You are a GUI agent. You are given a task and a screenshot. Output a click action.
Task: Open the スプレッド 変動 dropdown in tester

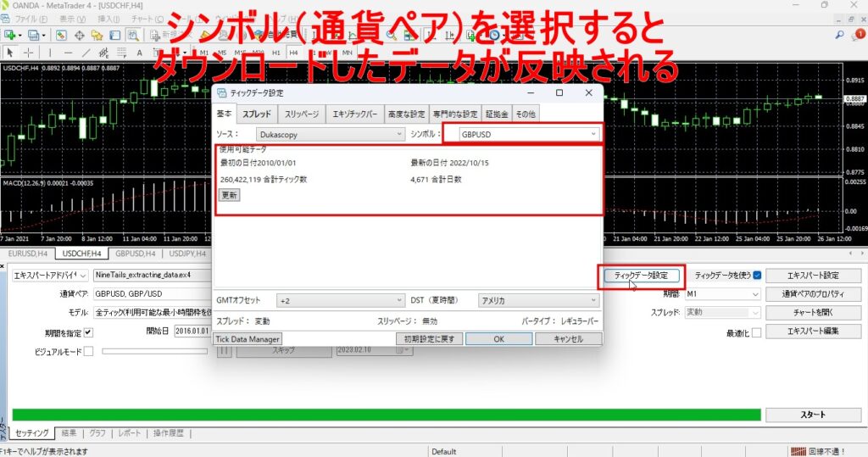722,312
